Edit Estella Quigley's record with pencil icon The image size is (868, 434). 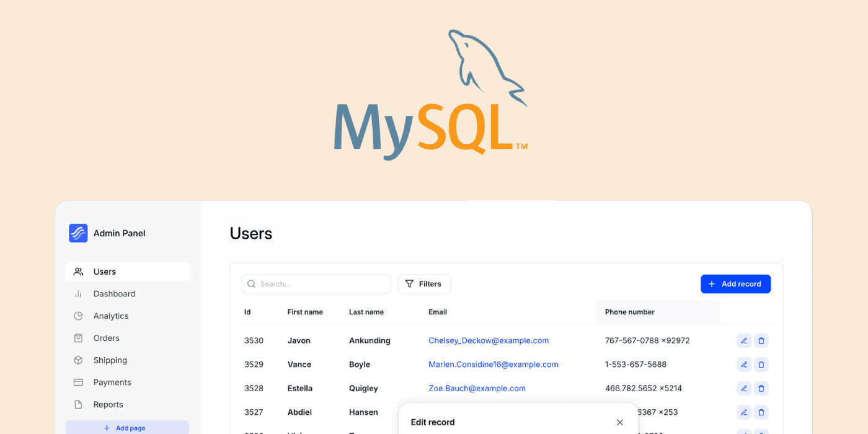(744, 388)
